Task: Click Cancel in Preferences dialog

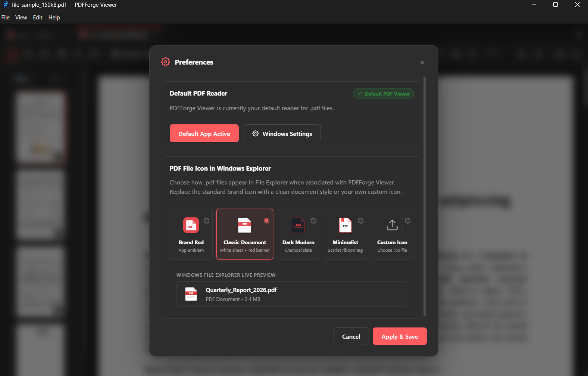Action: pyautogui.click(x=351, y=336)
